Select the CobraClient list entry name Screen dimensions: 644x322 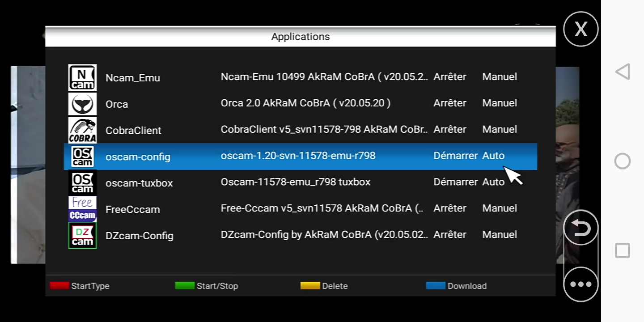pos(133,131)
